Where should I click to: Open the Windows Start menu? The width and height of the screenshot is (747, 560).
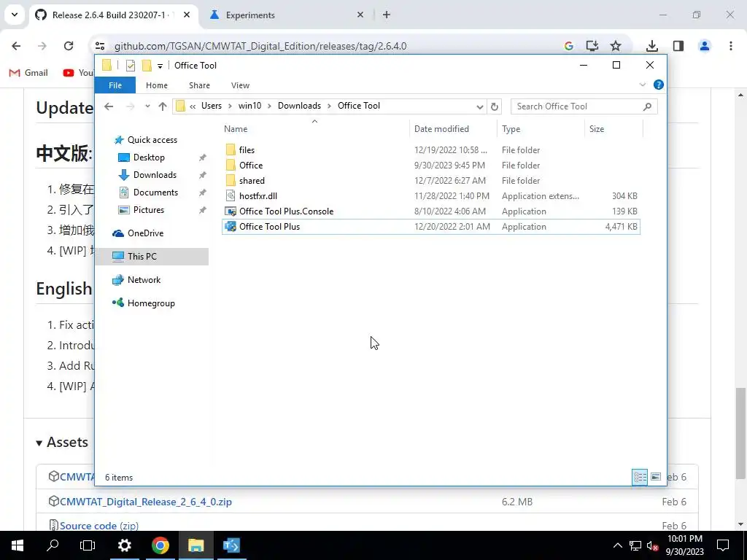(18, 545)
